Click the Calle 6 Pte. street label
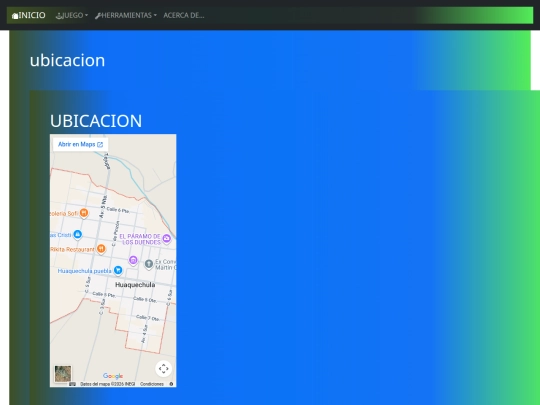540x405 pixels. (x=118, y=210)
